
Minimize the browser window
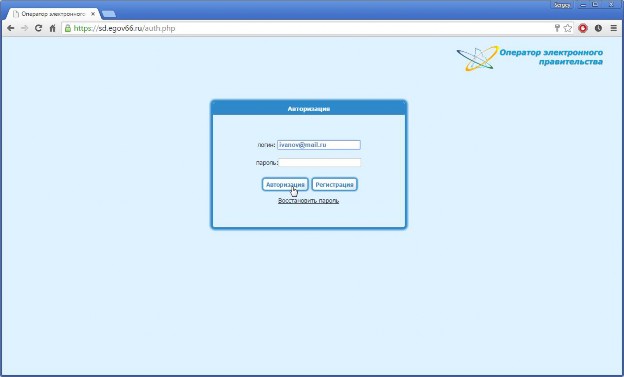click(583, 5)
